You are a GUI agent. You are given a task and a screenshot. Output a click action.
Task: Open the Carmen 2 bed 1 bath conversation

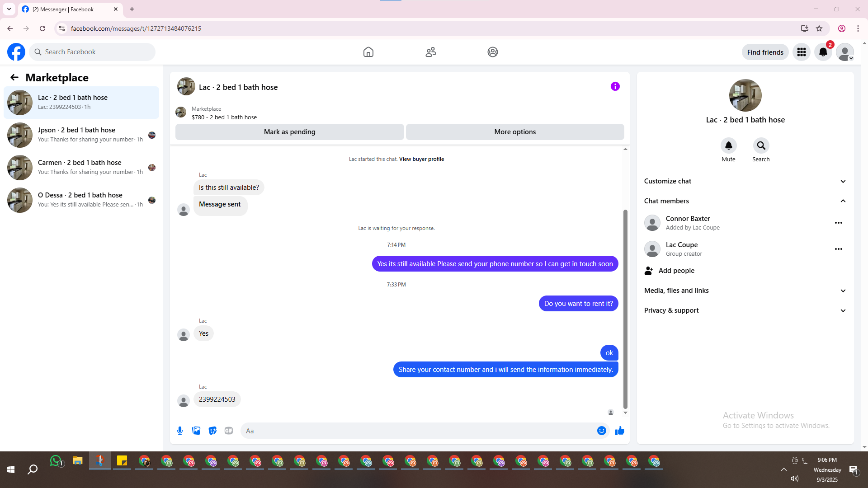coord(81,168)
